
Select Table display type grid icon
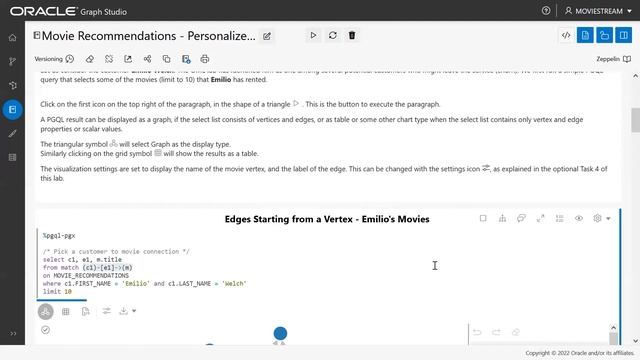65,311
